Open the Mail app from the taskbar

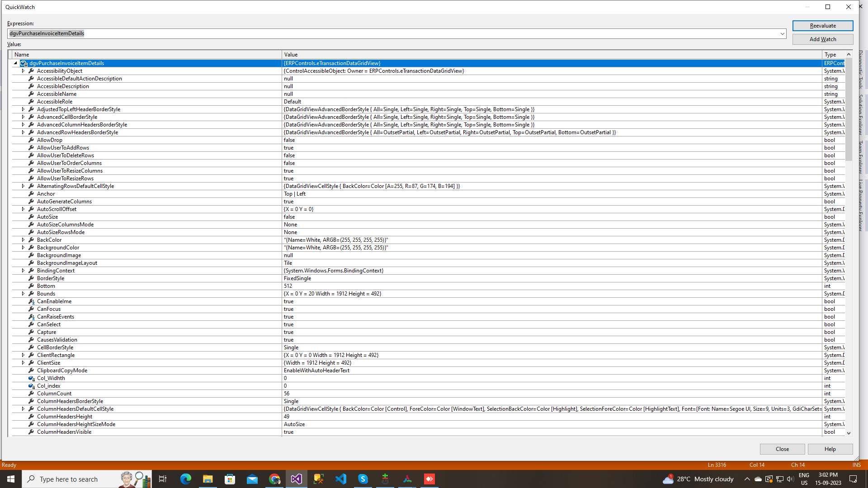(252, 479)
